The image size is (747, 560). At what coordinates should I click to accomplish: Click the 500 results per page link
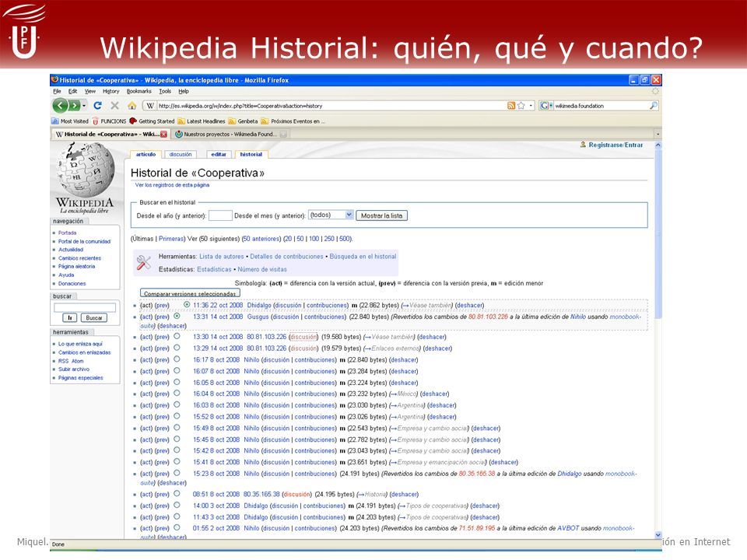[x=345, y=239]
